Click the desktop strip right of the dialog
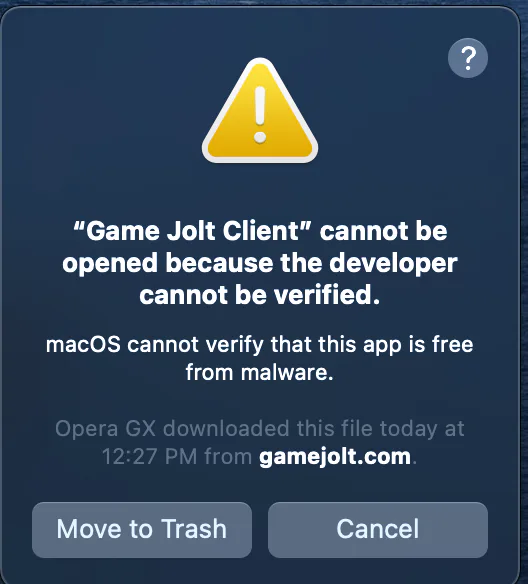 point(524,298)
